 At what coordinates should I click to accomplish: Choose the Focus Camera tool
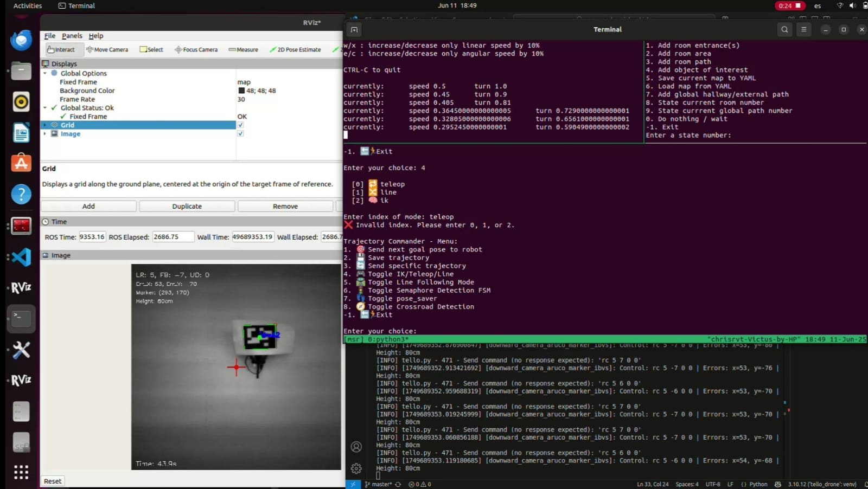click(196, 49)
